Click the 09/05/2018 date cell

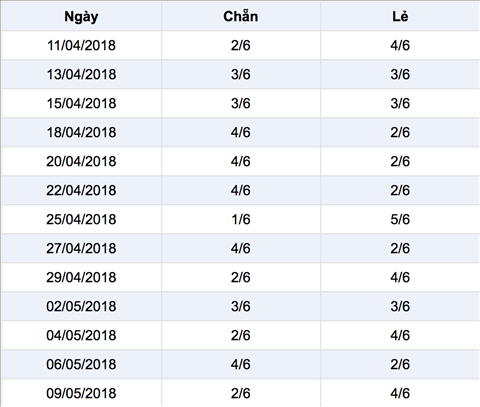[81, 393]
